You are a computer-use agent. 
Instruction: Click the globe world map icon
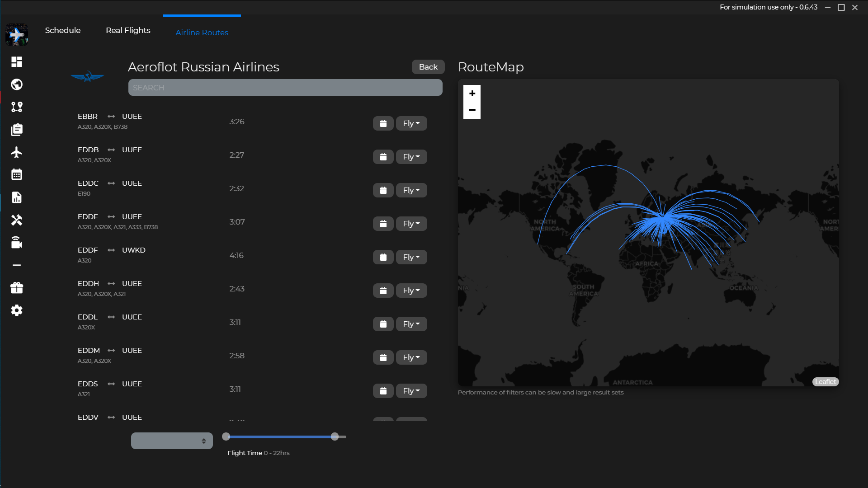pos(17,84)
